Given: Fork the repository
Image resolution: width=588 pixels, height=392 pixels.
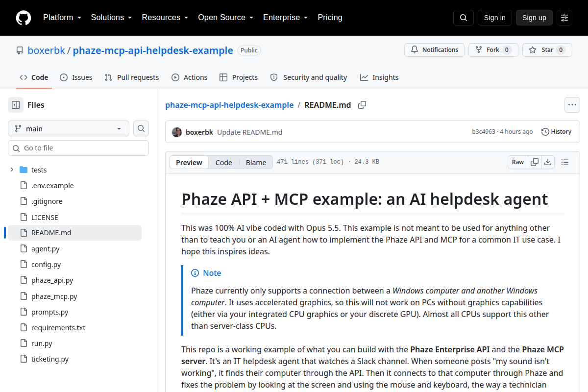Looking at the screenshot, I should click(493, 50).
